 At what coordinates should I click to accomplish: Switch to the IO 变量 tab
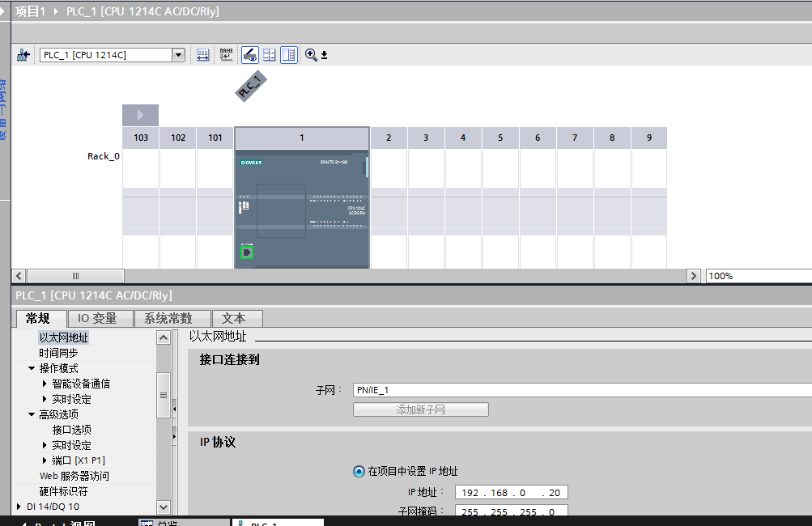[x=97, y=319]
